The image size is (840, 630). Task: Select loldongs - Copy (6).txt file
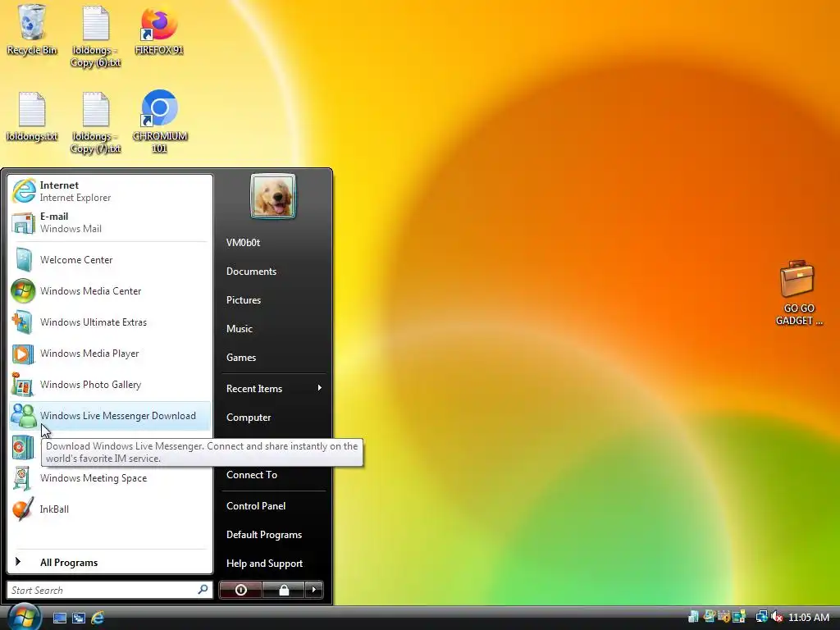coord(96,36)
